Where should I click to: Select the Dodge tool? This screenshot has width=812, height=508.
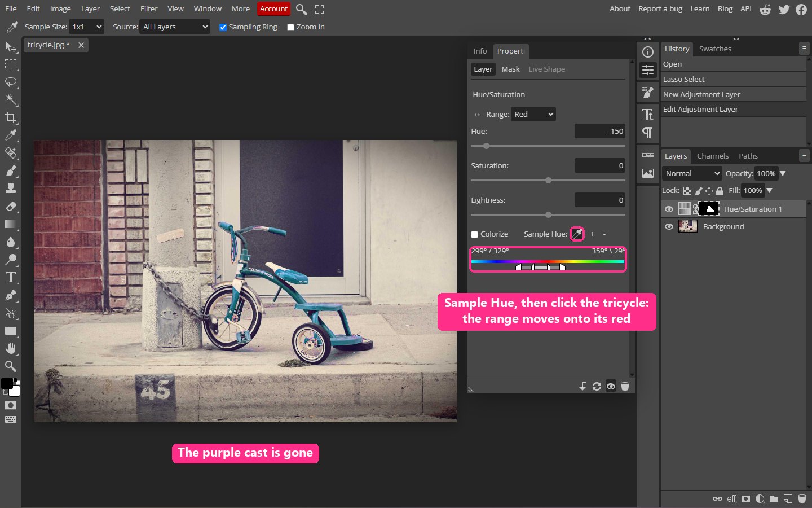[x=11, y=260]
